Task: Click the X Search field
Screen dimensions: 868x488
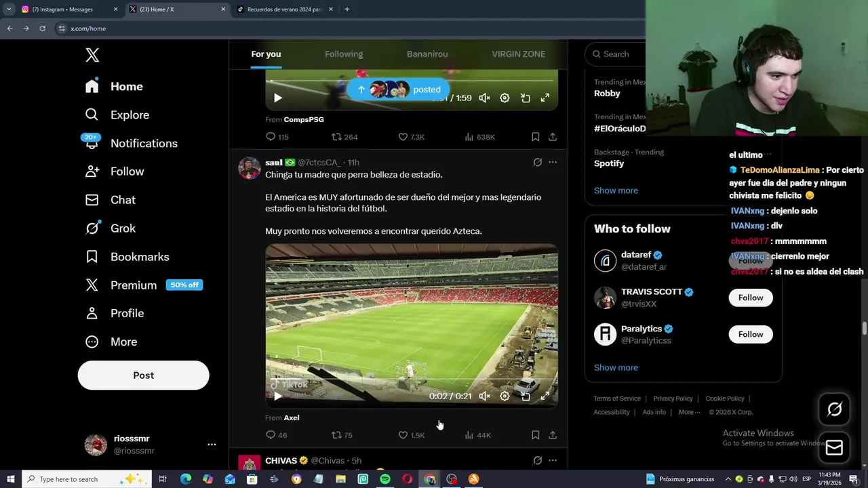Action: (x=616, y=54)
